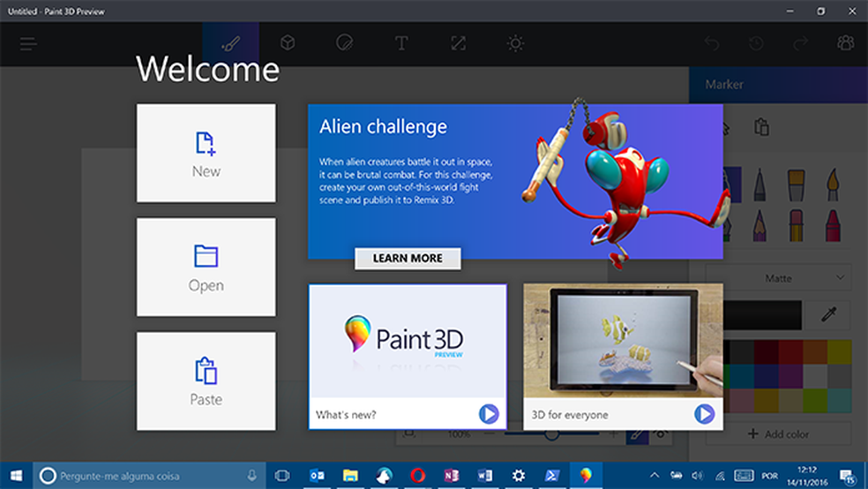The height and width of the screenshot is (489, 868).
Task: Open the hamburger menu in the Paint 3D toolbar
Action: [28, 44]
